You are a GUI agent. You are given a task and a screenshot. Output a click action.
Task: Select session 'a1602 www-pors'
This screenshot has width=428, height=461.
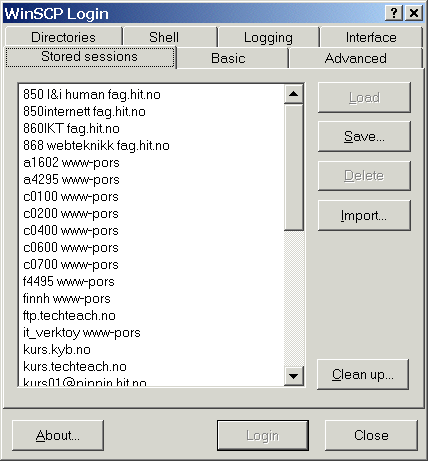(151, 162)
